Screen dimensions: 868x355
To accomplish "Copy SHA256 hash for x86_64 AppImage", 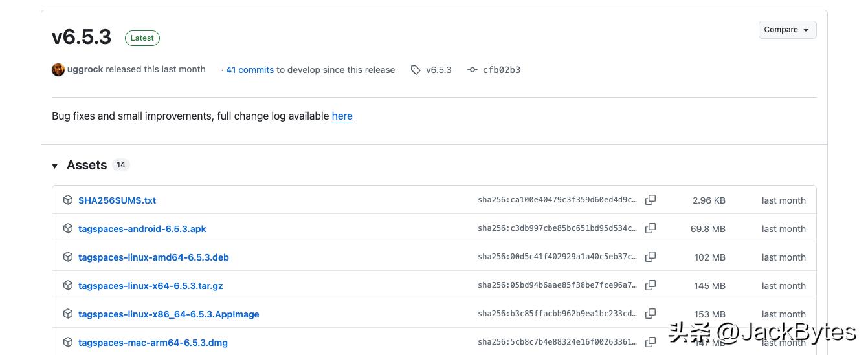I will tap(651, 314).
